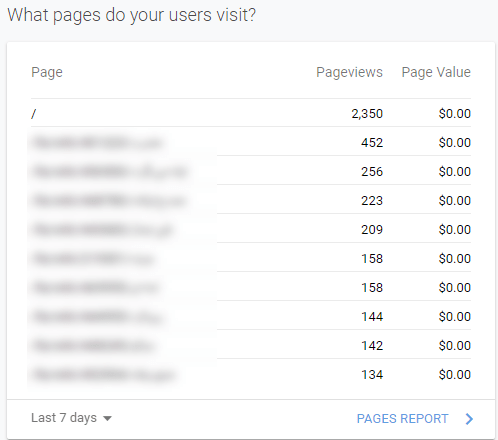Click the Pageviews column header

coord(349,72)
